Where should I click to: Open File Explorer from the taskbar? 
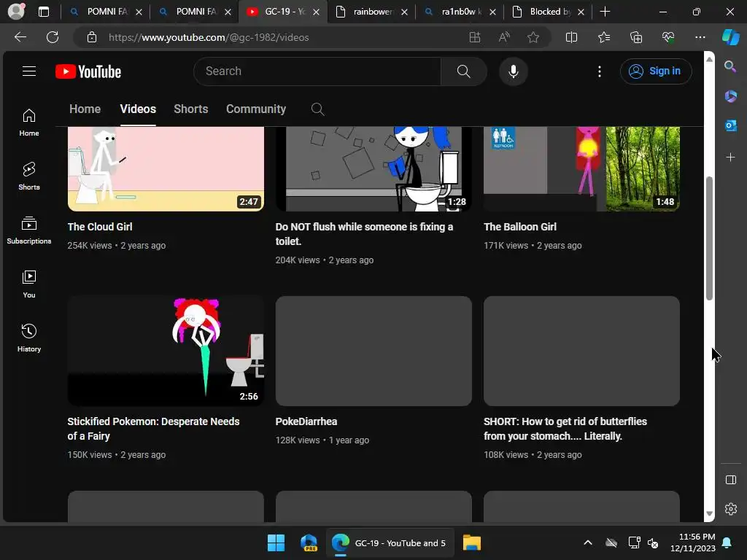472,542
